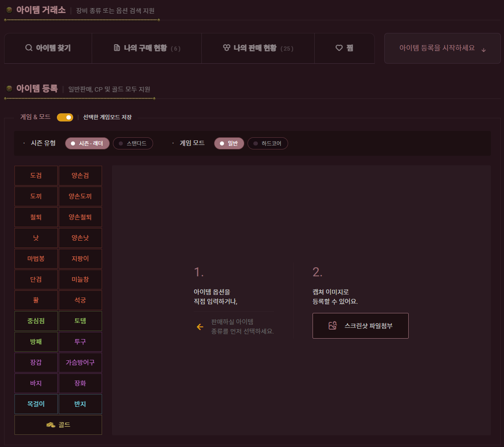This screenshot has width=504, height=447.
Task: Click the 스크린샷 파일첨부 button
Action: click(360, 326)
